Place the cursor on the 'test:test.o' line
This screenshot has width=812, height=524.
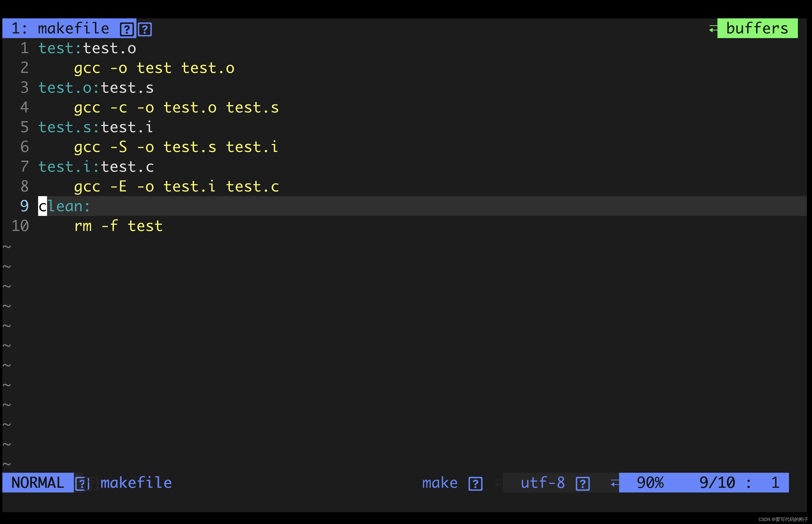point(87,48)
